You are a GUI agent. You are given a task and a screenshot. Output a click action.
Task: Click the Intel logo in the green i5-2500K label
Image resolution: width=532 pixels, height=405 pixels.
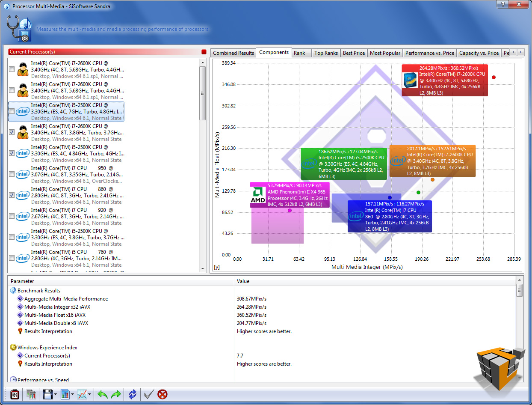(x=310, y=164)
